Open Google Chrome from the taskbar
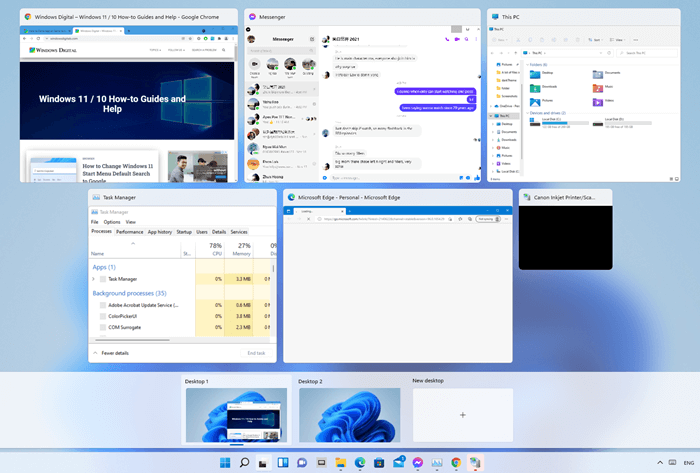 [x=456, y=463]
